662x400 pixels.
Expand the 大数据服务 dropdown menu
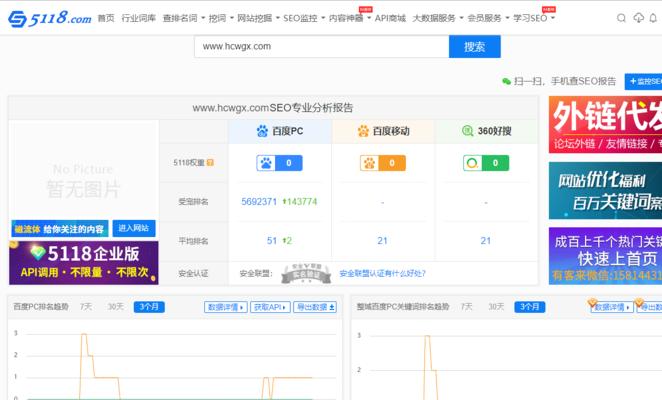click(438, 18)
